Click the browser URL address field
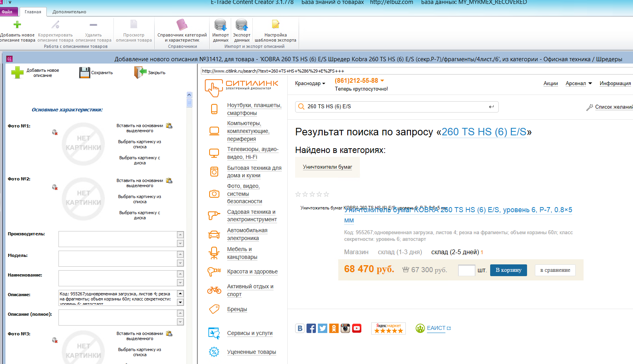The image size is (633, 364). [417, 71]
